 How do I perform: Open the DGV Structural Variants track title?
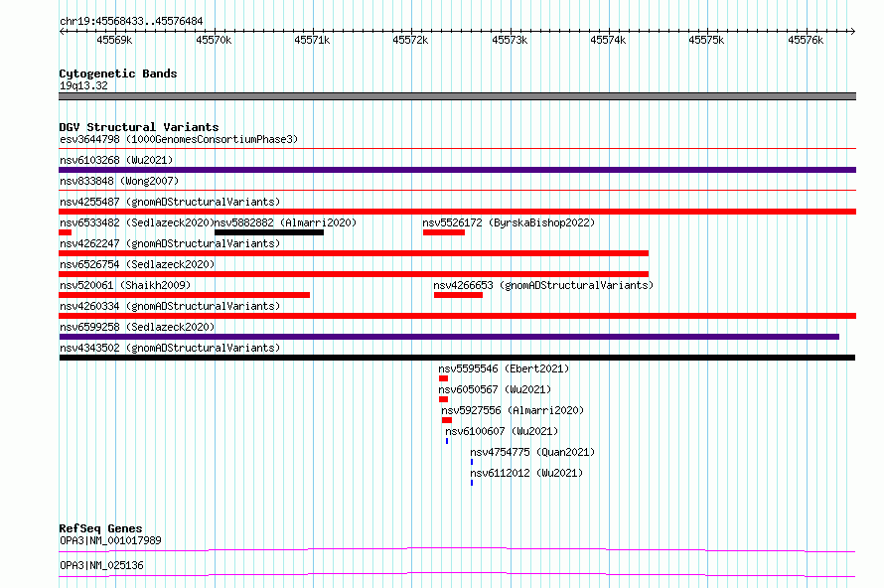pos(139,127)
